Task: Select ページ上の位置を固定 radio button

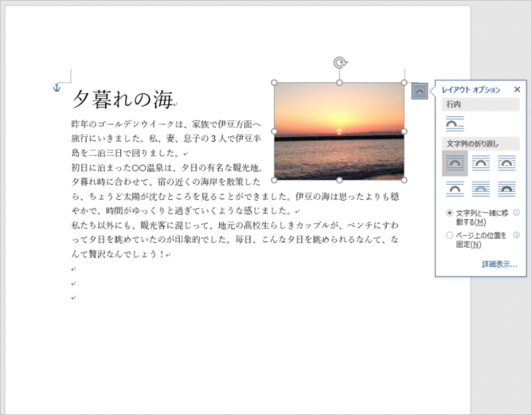Action: (450, 235)
